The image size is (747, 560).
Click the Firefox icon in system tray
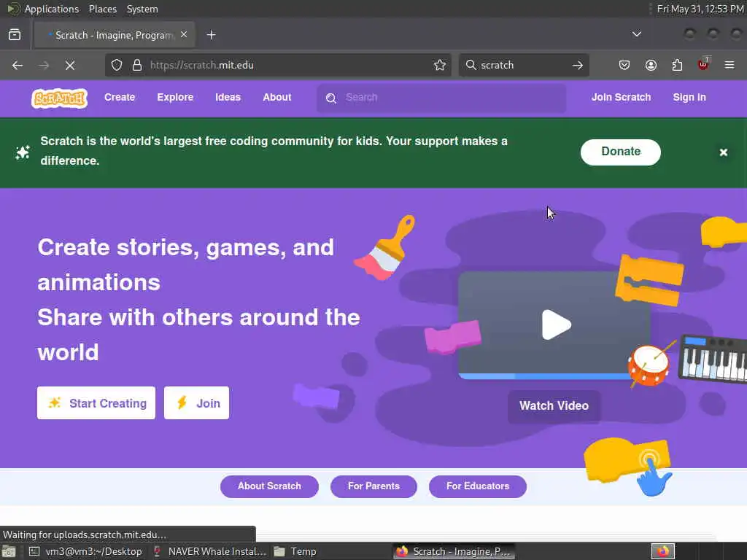pos(662,551)
